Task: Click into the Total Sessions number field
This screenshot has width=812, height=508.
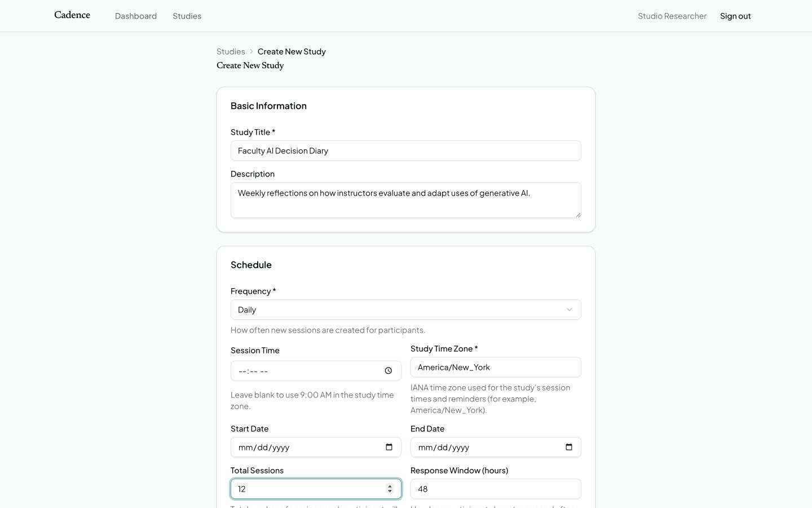Action: coord(316,489)
